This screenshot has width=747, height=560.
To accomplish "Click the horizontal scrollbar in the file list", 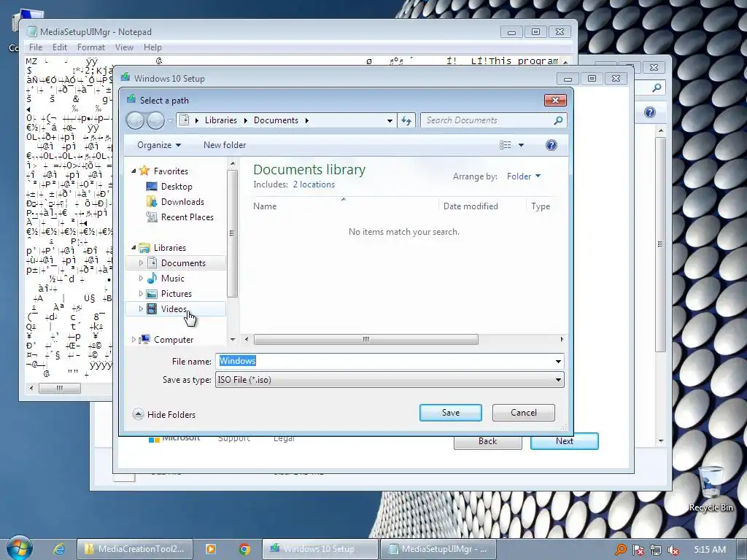I will coord(366,340).
